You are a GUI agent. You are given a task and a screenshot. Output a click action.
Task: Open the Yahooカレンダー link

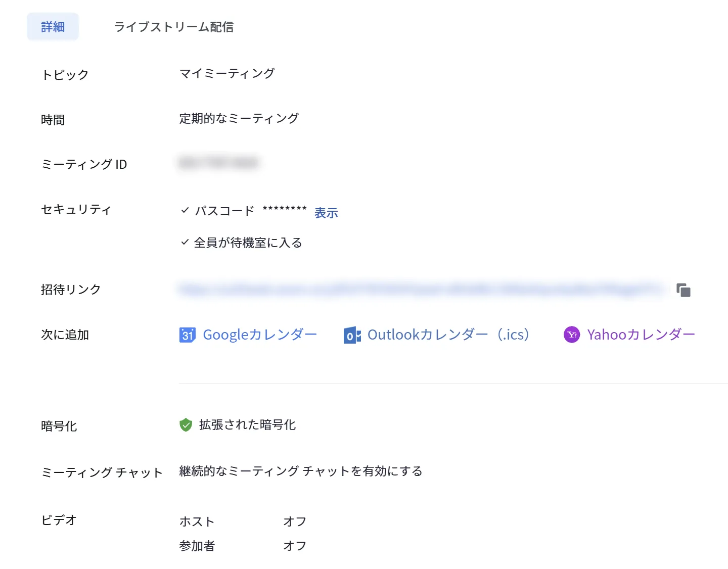(641, 335)
